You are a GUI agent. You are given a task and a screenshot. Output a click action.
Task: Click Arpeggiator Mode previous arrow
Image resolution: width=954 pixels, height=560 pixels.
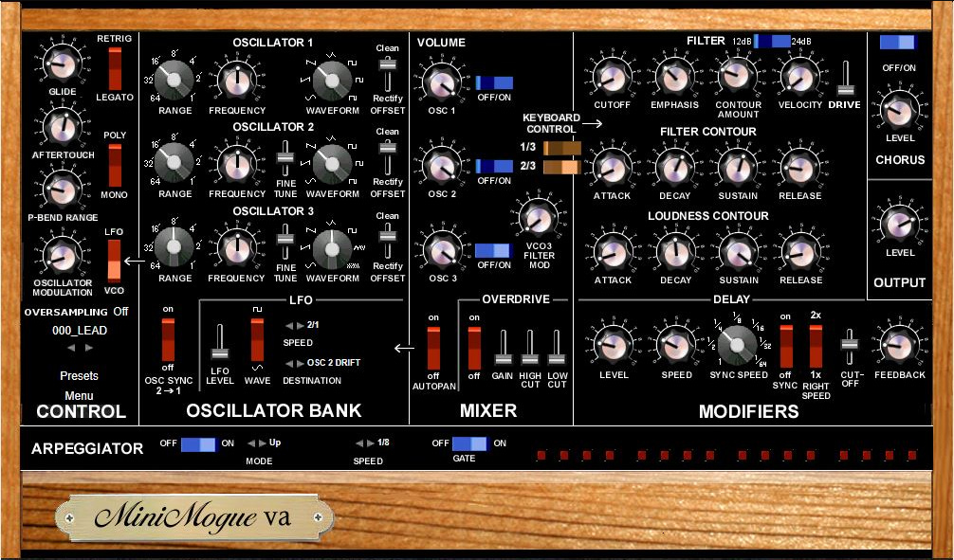click(252, 443)
